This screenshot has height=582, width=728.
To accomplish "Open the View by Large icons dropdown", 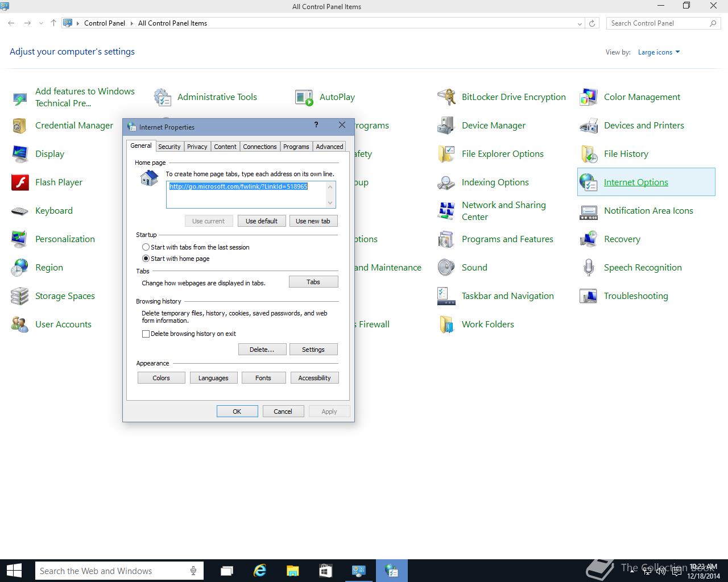I will click(659, 52).
